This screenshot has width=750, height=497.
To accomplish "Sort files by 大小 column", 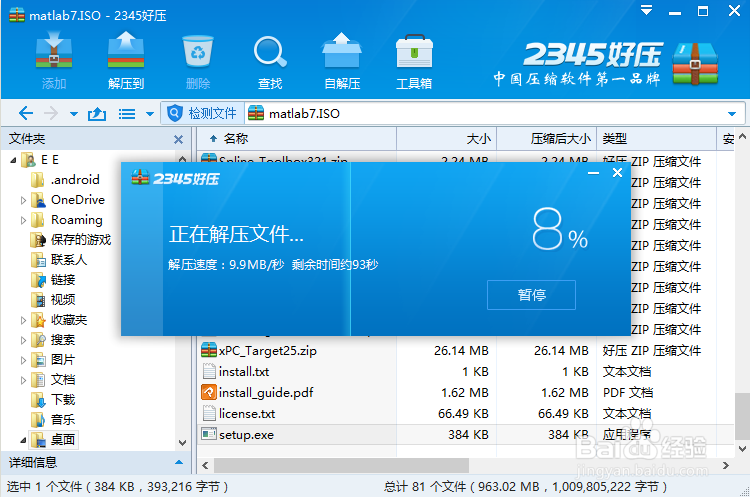I will 447,139.
